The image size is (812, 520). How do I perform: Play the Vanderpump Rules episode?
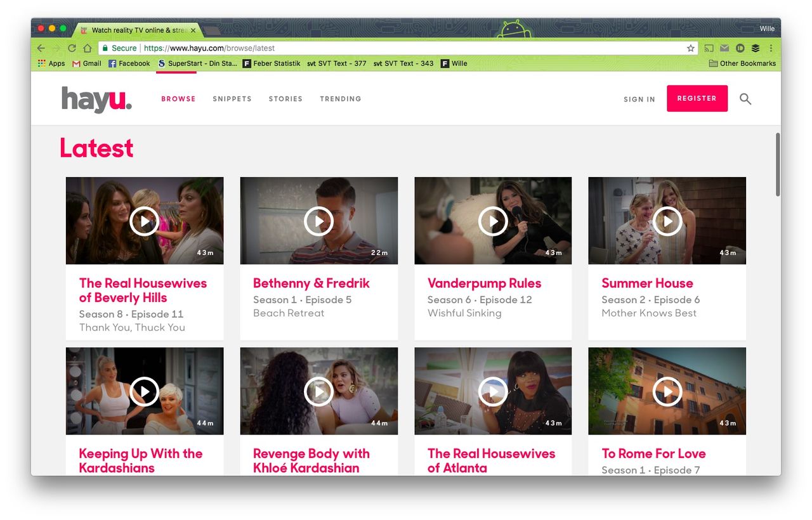(493, 221)
